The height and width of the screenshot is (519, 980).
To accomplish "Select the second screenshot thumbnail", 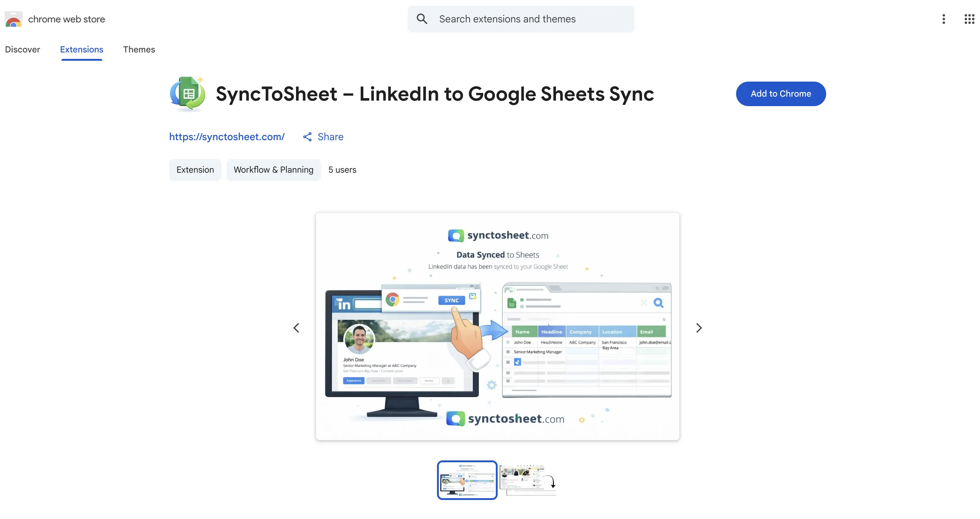I will click(x=528, y=479).
